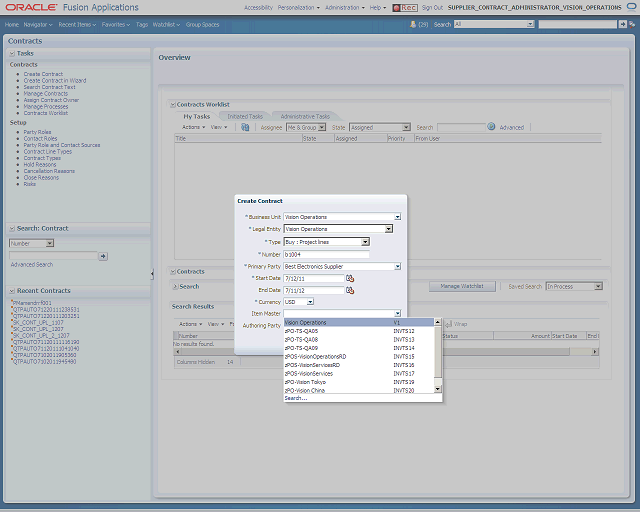
Task: Open the Business Unit dropdown
Action: 398,217
